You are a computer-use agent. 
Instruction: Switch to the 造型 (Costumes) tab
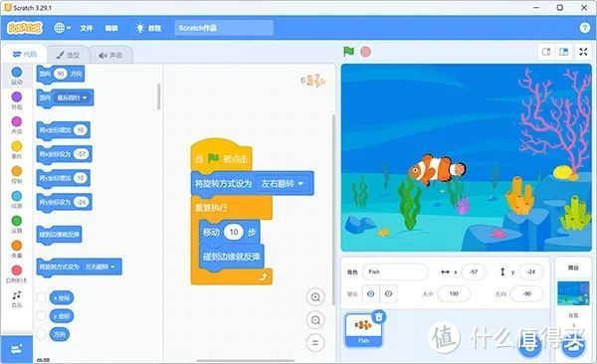[68, 56]
